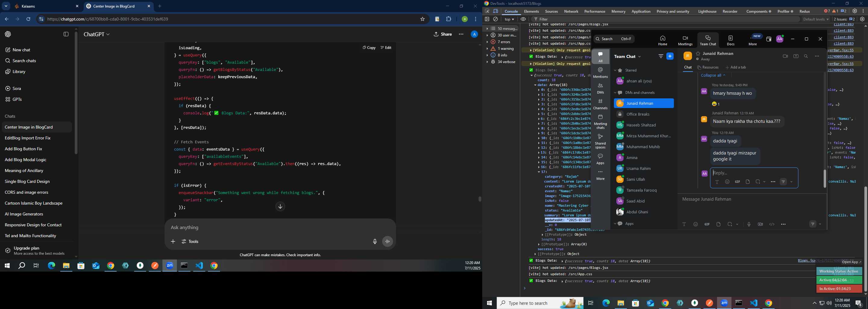868x309 pixels.
Task: Click ChatGPT voice mode button
Action: pyautogui.click(x=388, y=241)
